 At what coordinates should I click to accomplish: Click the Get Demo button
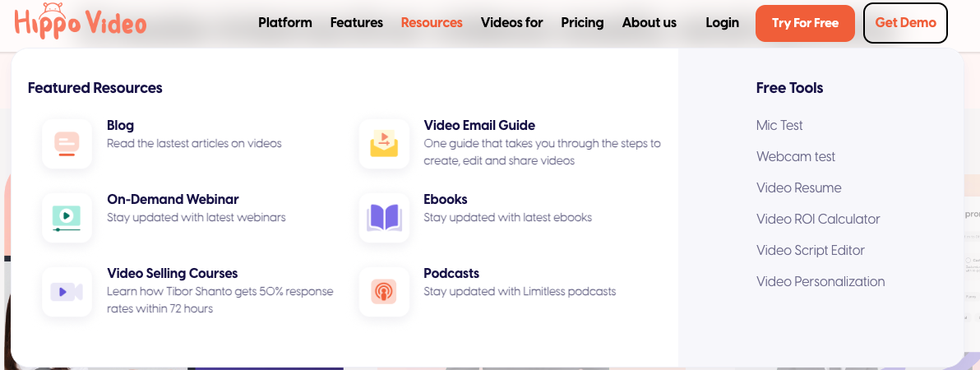pyautogui.click(x=905, y=23)
